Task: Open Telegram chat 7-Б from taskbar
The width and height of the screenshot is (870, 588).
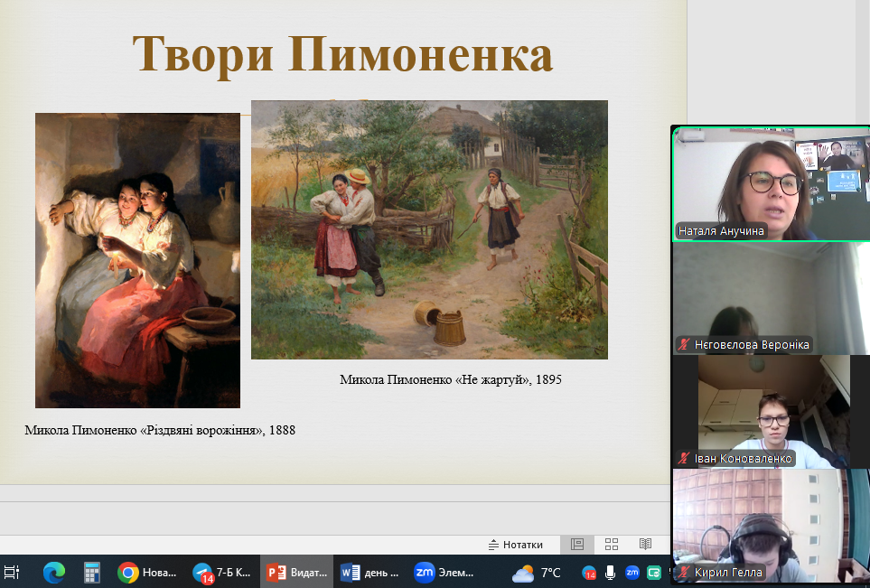Action: pyautogui.click(x=222, y=572)
